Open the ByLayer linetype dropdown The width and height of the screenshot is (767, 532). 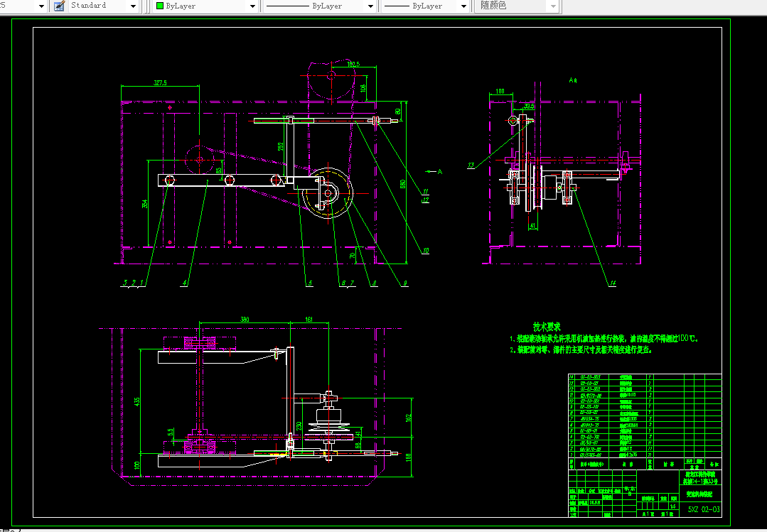coord(370,6)
